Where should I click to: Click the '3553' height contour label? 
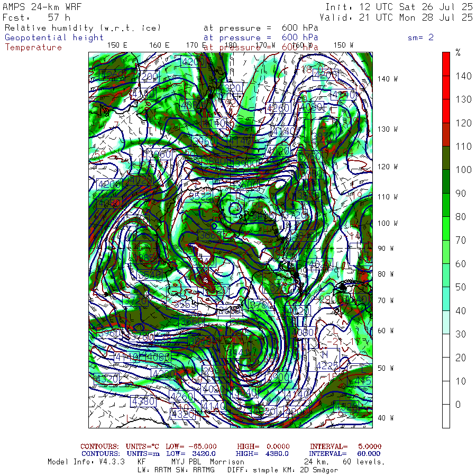[185, 305]
